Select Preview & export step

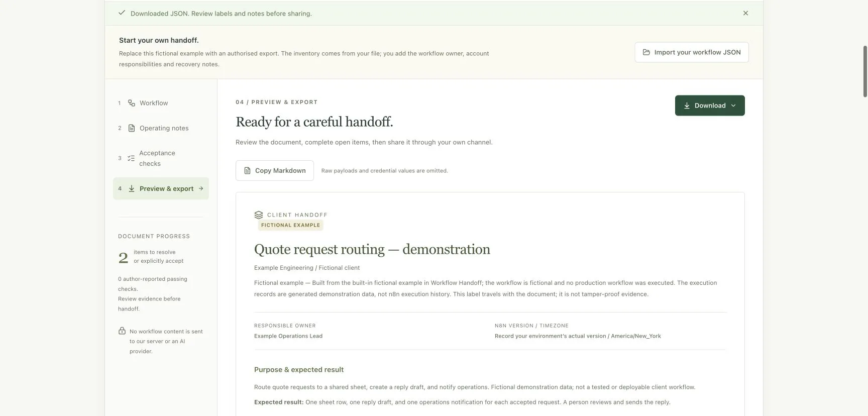[161, 188]
